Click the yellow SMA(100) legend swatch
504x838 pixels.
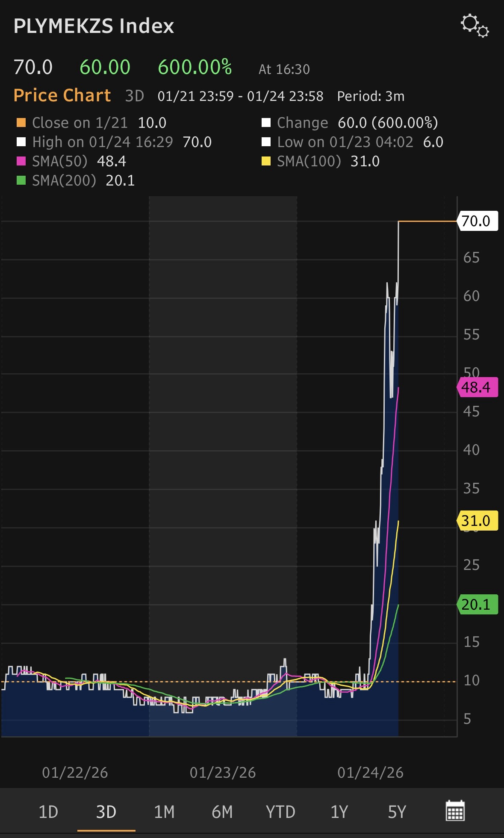[266, 162]
